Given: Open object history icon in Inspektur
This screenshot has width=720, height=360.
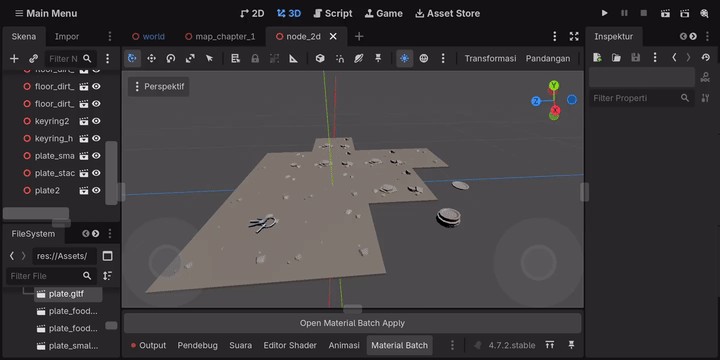Looking at the screenshot, I should [706, 57].
